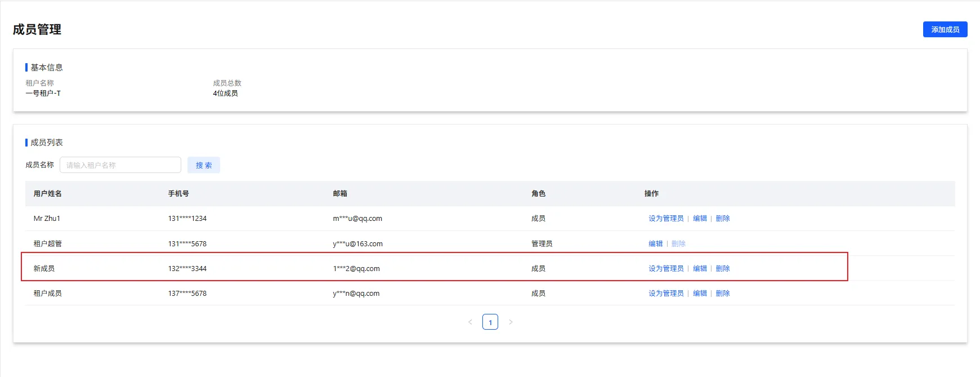
Task: Click disabled 删除 link for 租户超管
Action: pyautogui.click(x=679, y=244)
